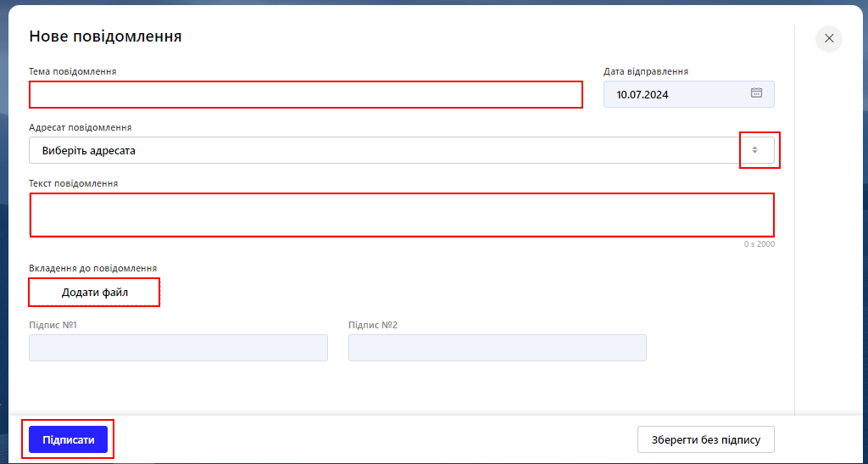Open the 'Виберіть адресата' combo box

pyautogui.click(x=402, y=150)
